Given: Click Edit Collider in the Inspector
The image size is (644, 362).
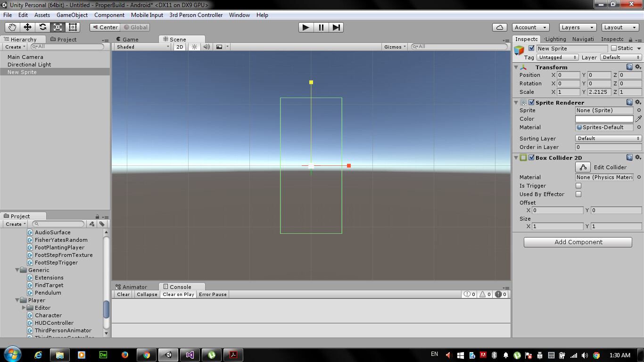Looking at the screenshot, I should coord(583,167).
